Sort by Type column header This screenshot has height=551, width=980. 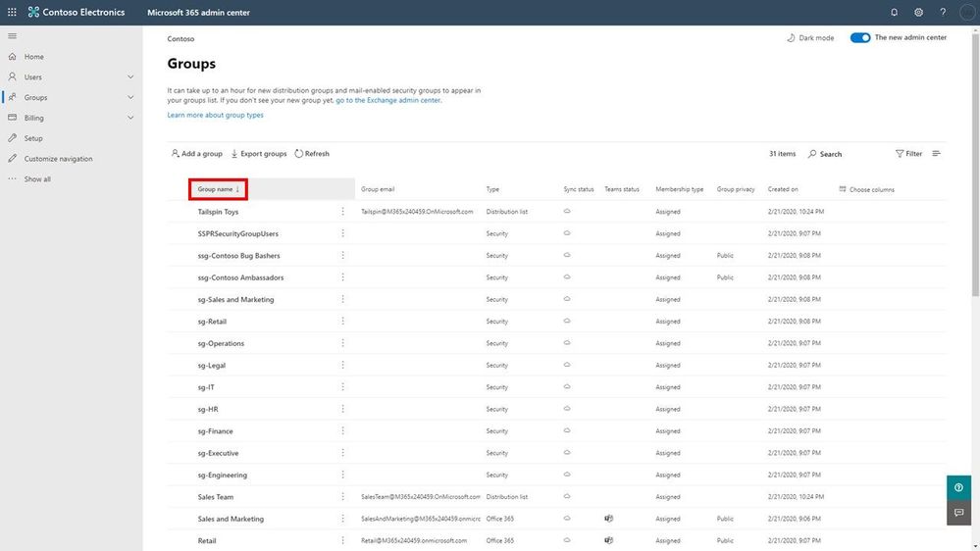point(492,189)
